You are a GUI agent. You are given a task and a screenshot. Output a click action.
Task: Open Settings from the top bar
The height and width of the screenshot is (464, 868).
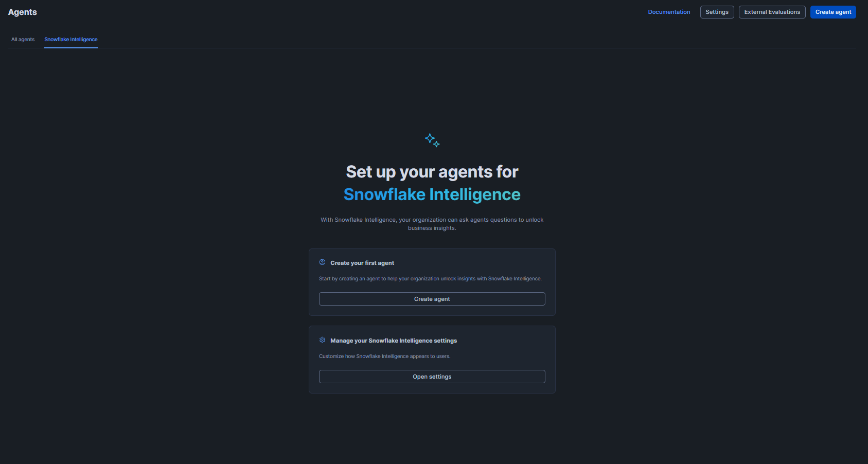click(717, 12)
